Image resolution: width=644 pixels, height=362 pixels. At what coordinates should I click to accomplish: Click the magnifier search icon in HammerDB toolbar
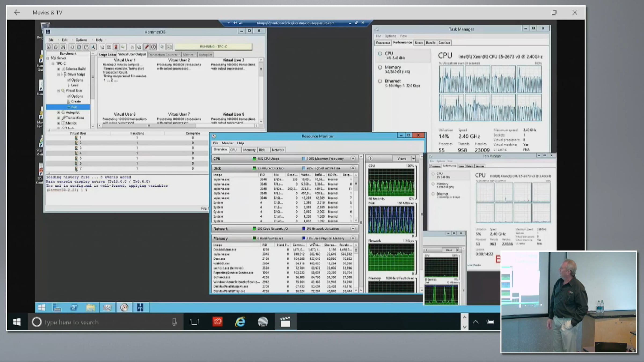pyautogui.click(x=93, y=47)
